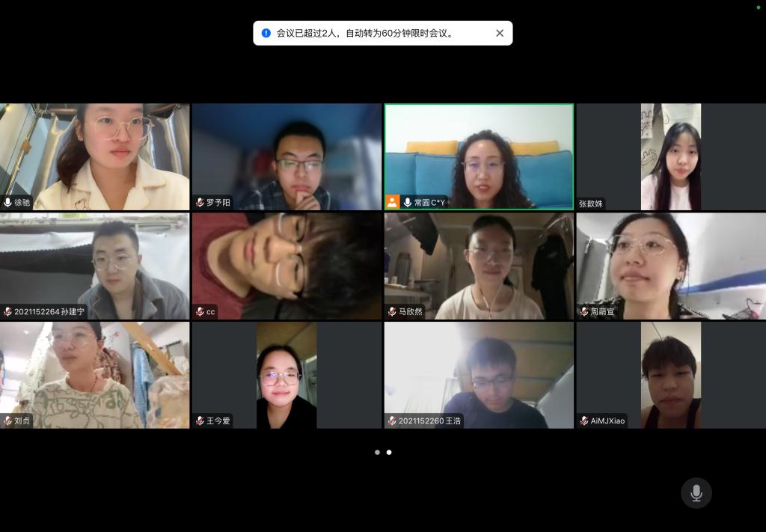
Task: Click muted mic icon beside 刘贞
Action: point(7,421)
